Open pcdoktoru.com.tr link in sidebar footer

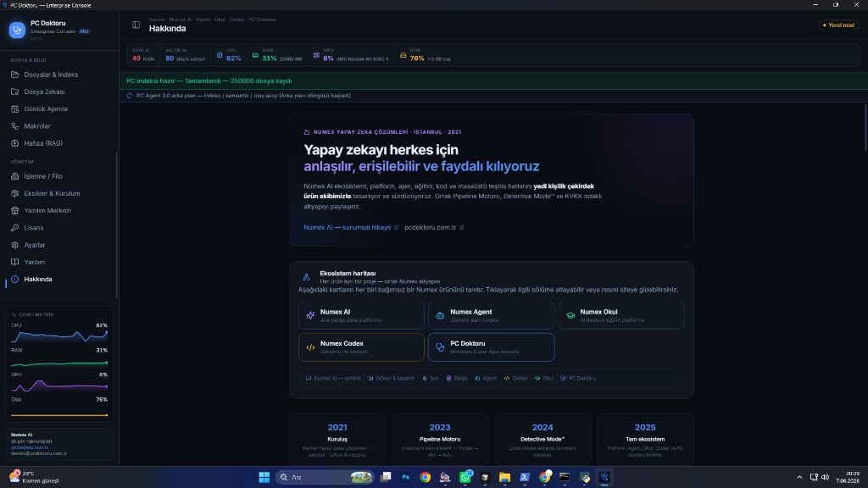pyautogui.click(x=30, y=447)
